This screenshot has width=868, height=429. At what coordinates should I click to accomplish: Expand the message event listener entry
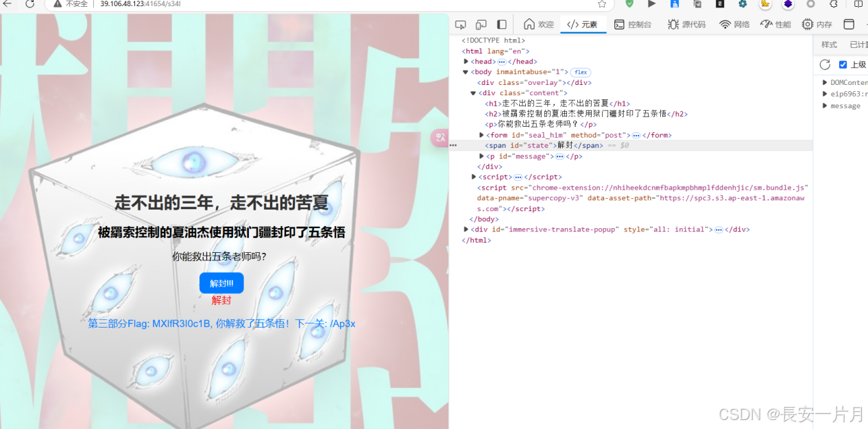tap(825, 106)
